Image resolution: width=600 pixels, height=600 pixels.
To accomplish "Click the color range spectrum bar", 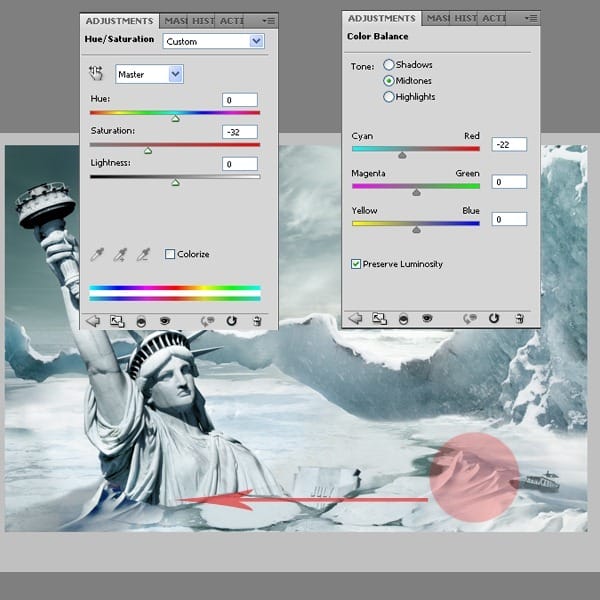I will coord(175,293).
